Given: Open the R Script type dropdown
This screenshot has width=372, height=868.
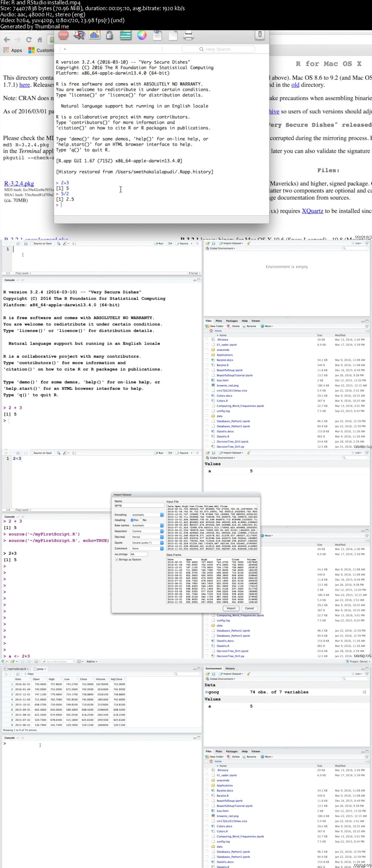Looking at the screenshot, I should pyautogui.click(x=195, y=273).
